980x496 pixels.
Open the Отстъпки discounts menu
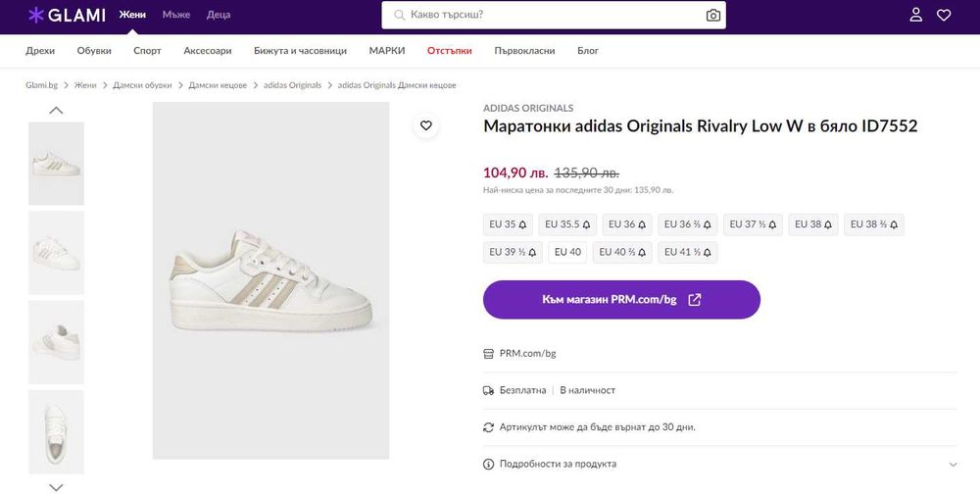pos(449,51)
